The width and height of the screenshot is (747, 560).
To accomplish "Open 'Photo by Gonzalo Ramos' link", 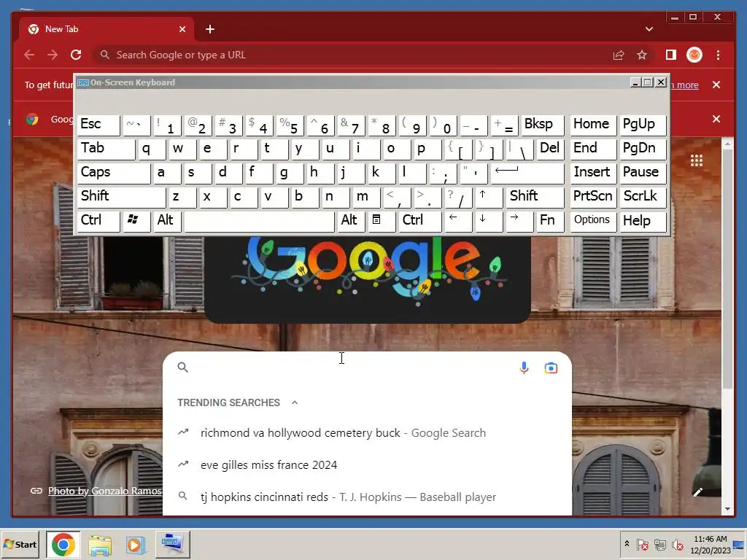I will tap(105, 491).
